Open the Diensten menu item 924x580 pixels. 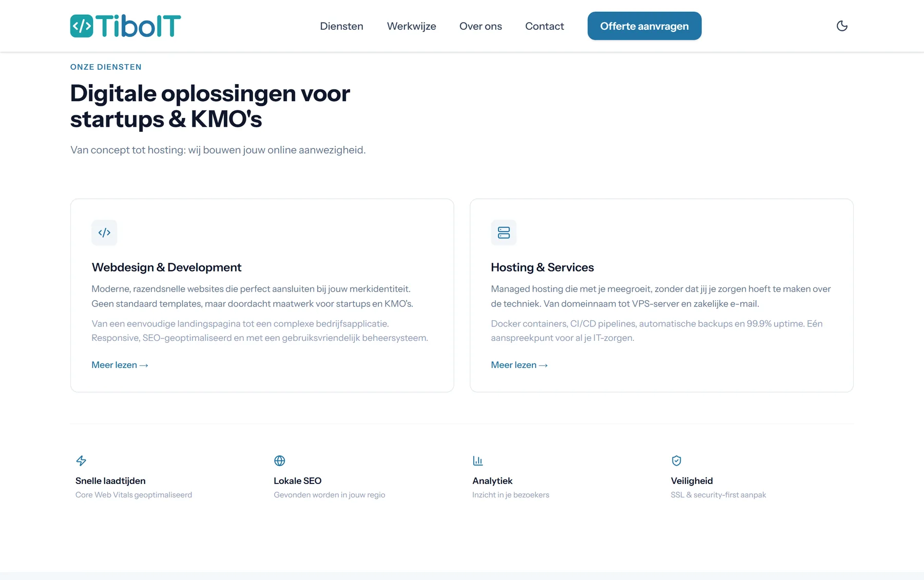[341, 26]
